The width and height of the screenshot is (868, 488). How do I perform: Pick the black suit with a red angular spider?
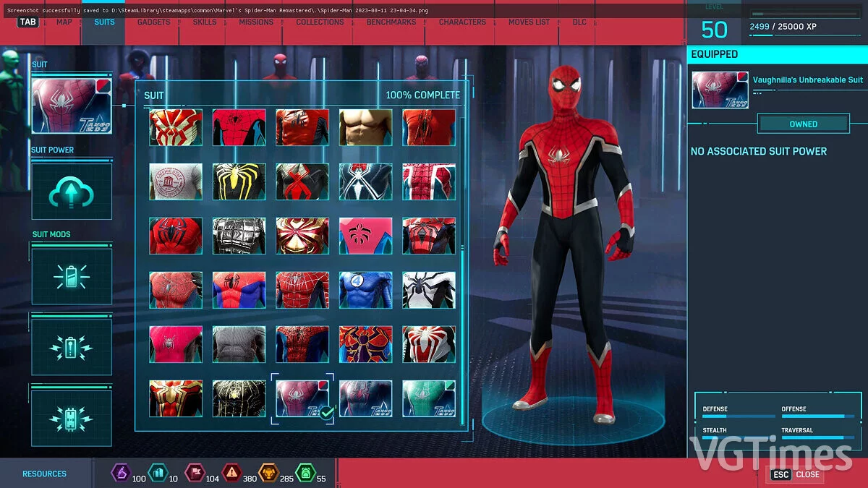click(x=302, y=181)
